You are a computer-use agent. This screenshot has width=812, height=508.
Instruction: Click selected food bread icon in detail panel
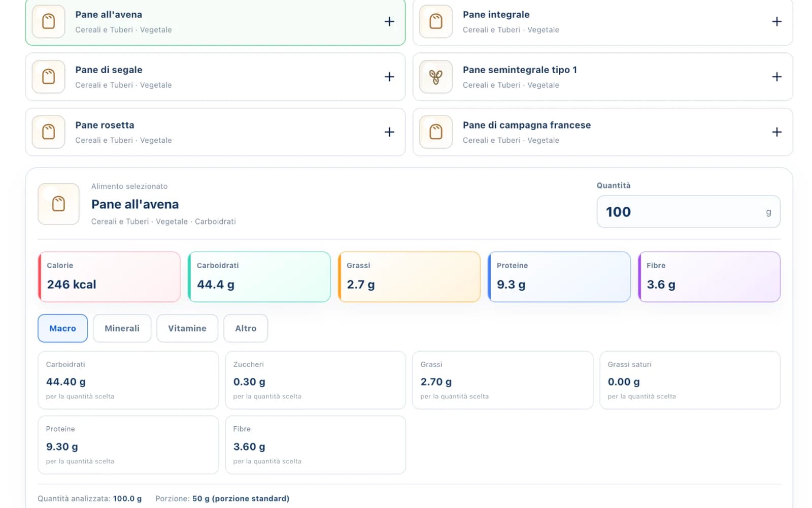point(58,204)
